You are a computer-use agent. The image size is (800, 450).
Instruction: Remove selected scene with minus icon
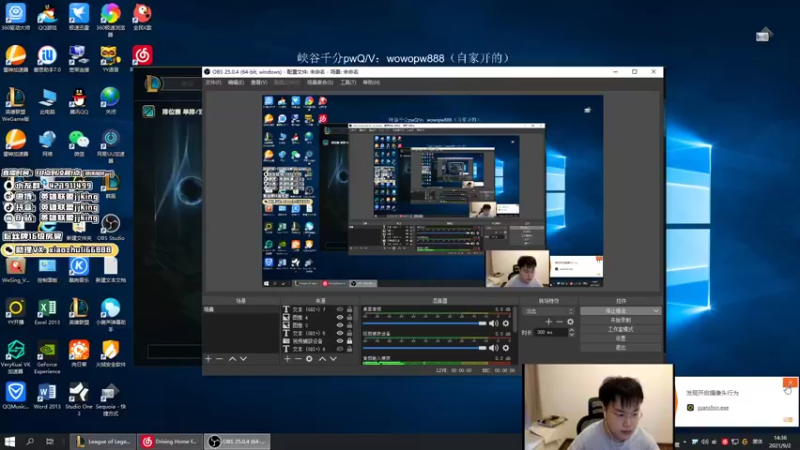[x=219, y=359]
